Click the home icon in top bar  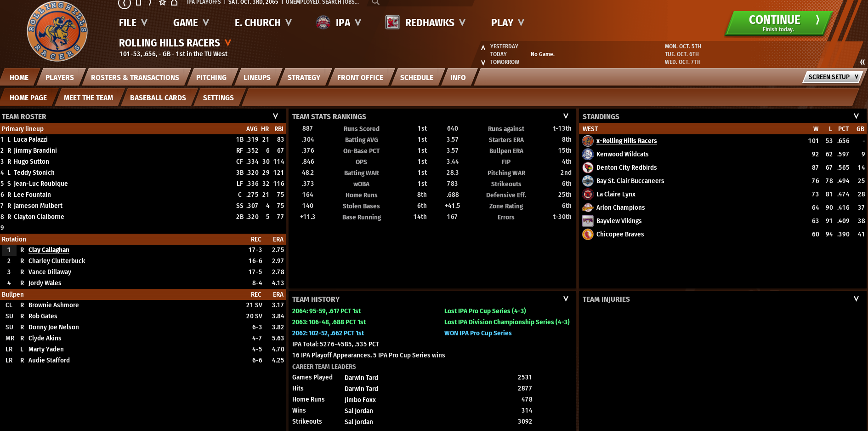[x=174, y=3]
